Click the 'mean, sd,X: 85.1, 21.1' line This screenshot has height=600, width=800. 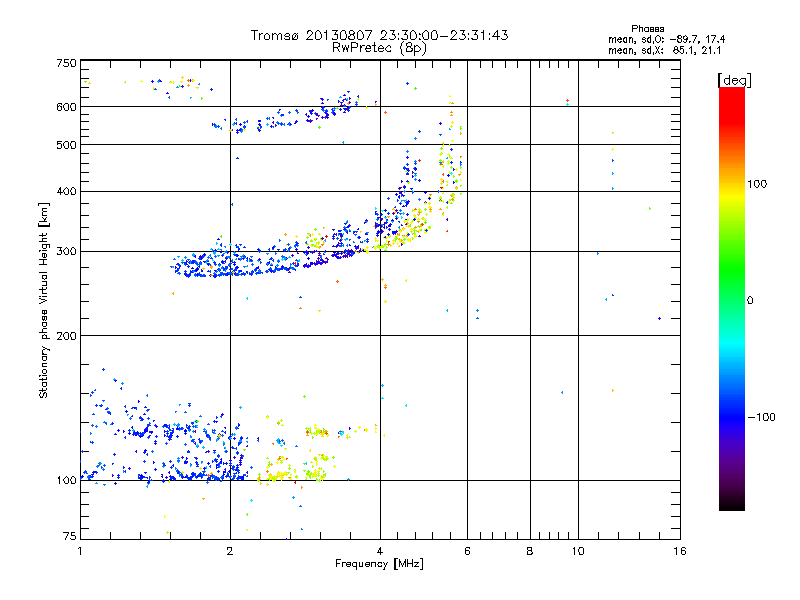coord(664,50)
